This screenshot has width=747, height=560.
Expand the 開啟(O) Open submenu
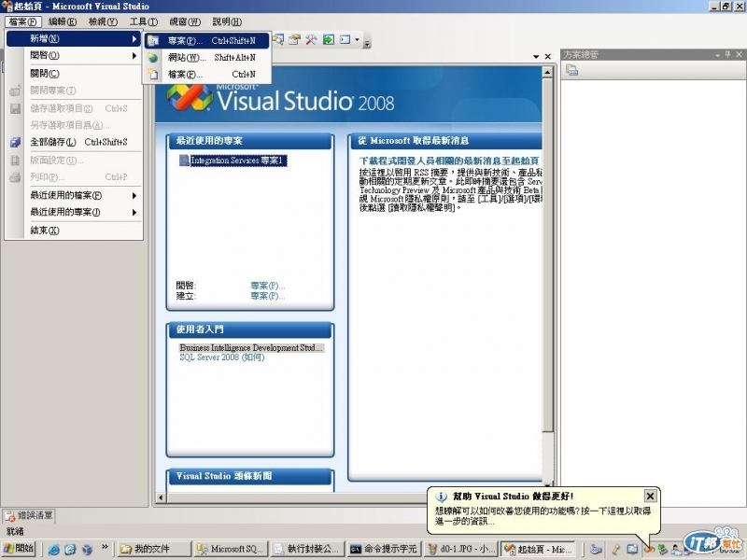pyautogui.click(x=74, y=56)
